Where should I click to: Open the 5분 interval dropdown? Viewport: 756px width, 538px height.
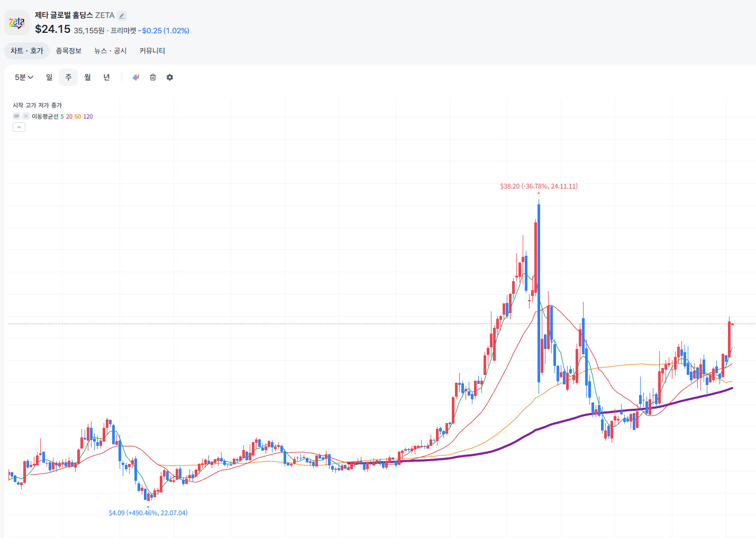[x=24, y=77]
